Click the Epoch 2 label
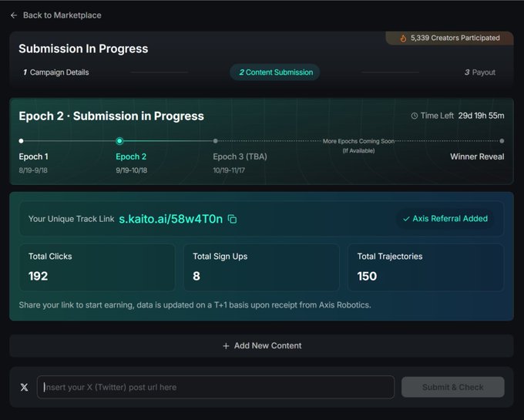The width and height of the screenshot is (524, 420). [131, 156]
